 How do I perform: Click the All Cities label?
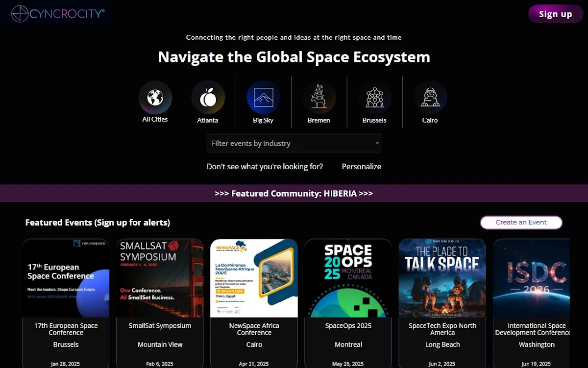pyautogui.click(x=155, y=119)
